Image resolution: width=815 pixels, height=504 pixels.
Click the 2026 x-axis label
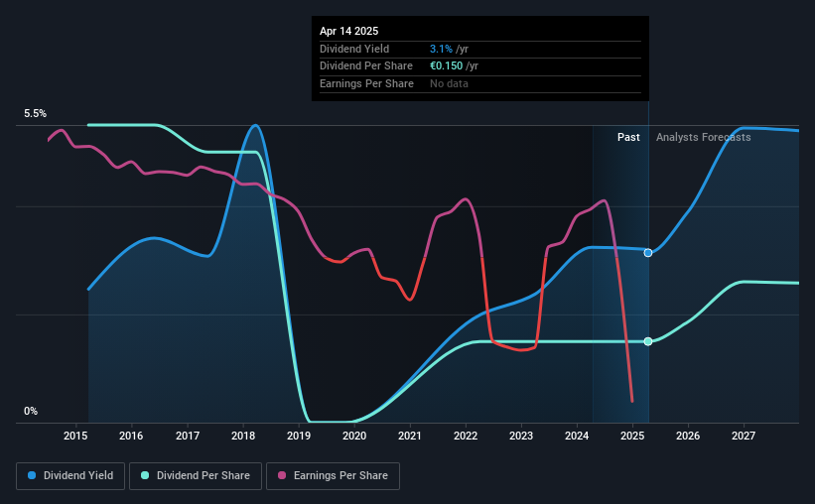pyautogui.click(x=688, y=436)
